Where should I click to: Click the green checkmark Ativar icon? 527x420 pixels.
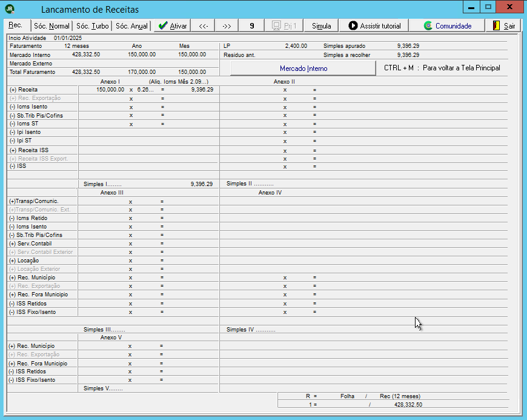[x=163, y=25]
